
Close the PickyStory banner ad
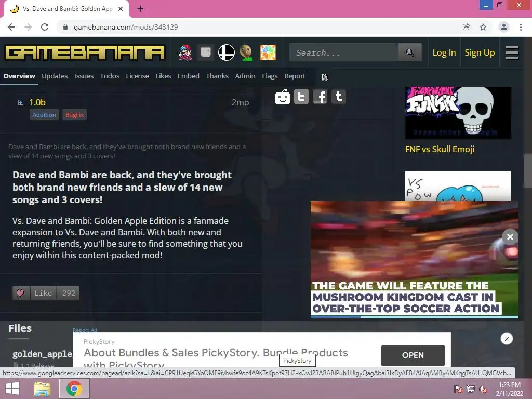(507, 338)
